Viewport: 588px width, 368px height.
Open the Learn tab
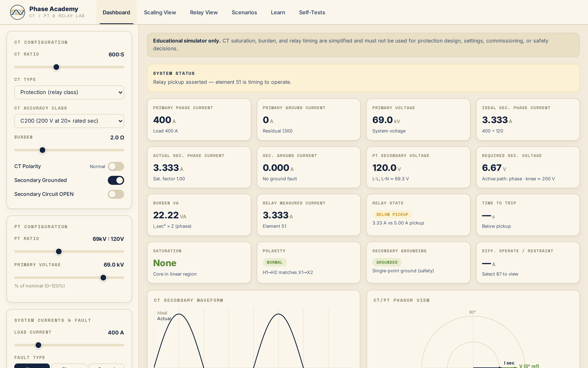[x=278, y=12]
